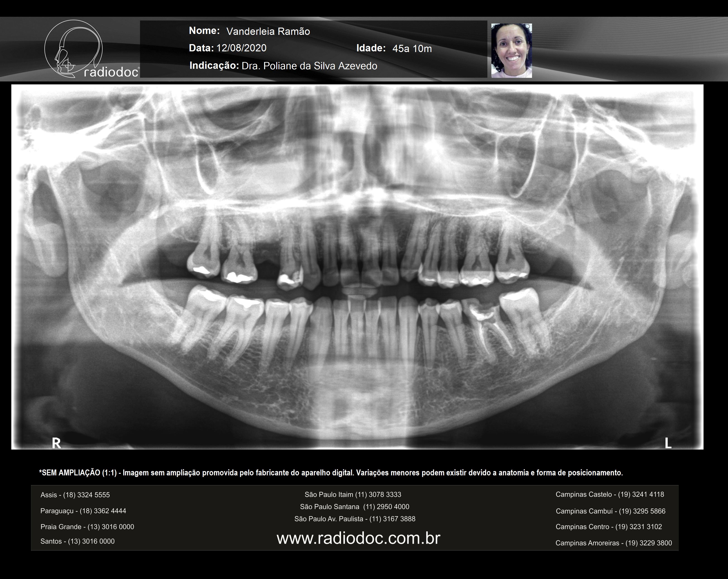Image resolution: width=728 pixels, height=579 pixels.
Task: Open the www.radiodoc.com.br website link
Action: pos(358,538)
